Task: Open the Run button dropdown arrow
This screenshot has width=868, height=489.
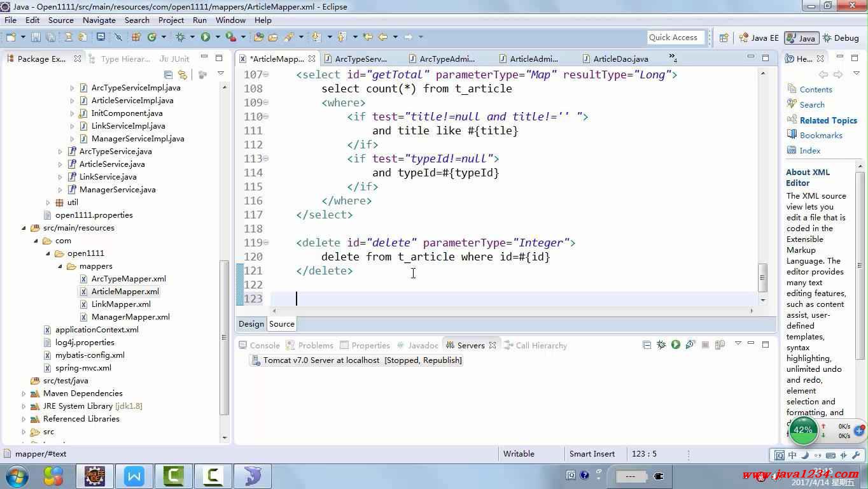Action: point(218,38)
